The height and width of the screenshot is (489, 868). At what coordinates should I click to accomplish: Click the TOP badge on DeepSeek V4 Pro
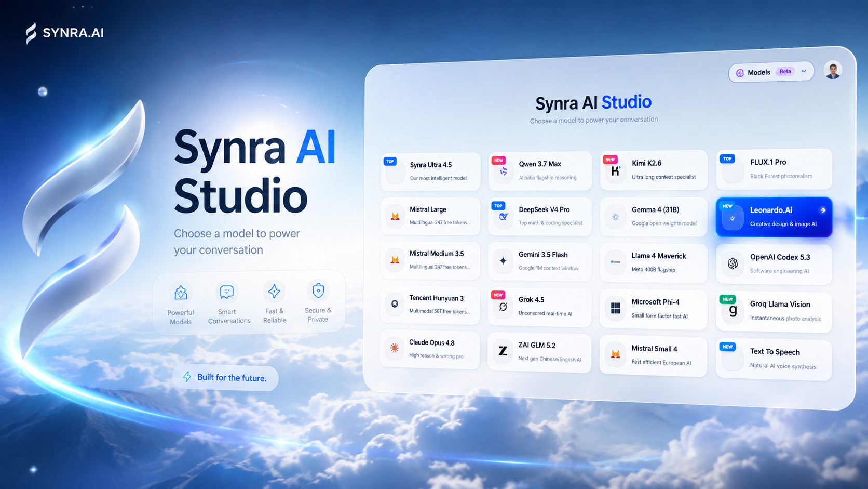(x=498, y=206)
